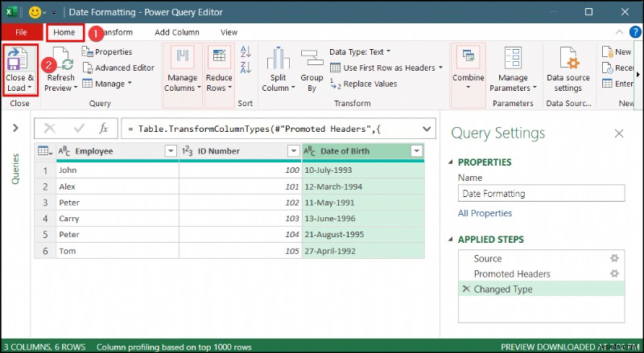Select cell 27-April-1992
644x353 pixels.
(363, 251)
